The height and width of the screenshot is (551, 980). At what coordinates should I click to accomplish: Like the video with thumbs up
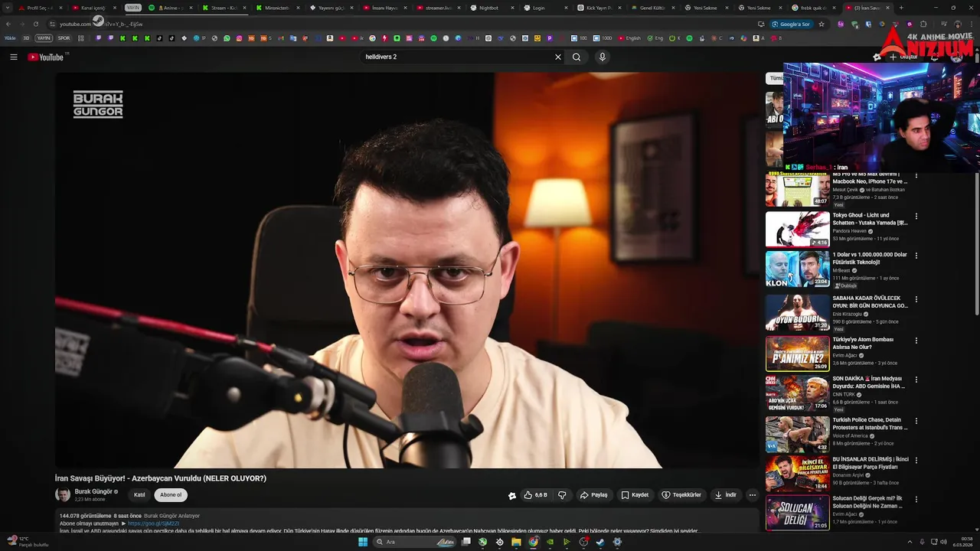pos(536,495)
